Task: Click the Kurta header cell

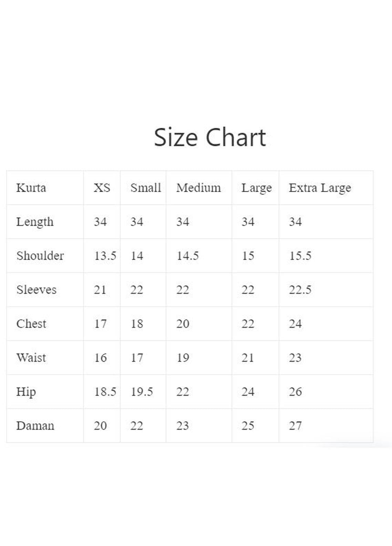Action: tap(31, 188)
